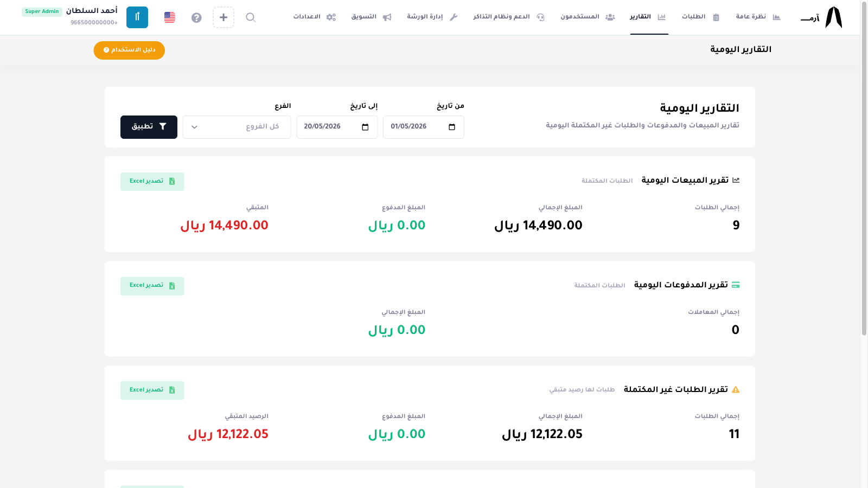Click the chart icon beside تقرير المبيعات اليومية

(736, 180)
